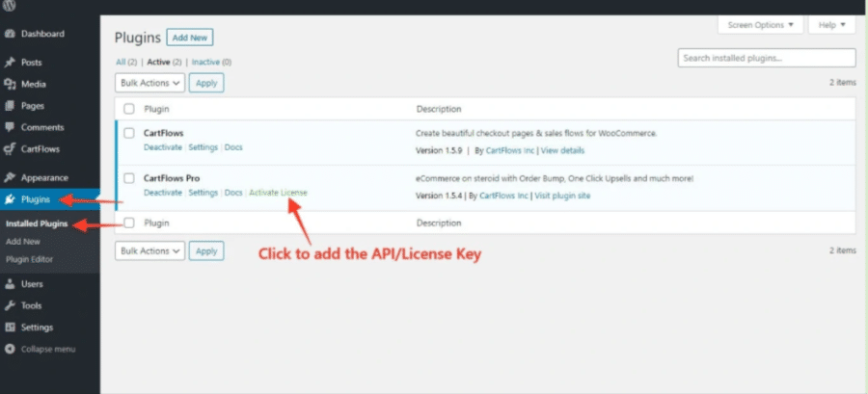Click the Comments bubble icon
This screenshot has height=394, width=868.
pyautogui.click(x=10, y=127)
